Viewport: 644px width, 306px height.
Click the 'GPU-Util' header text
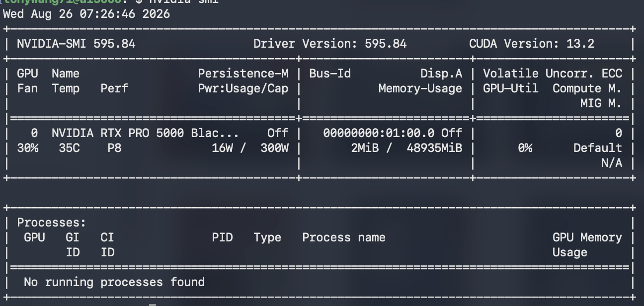click(511, 88)
